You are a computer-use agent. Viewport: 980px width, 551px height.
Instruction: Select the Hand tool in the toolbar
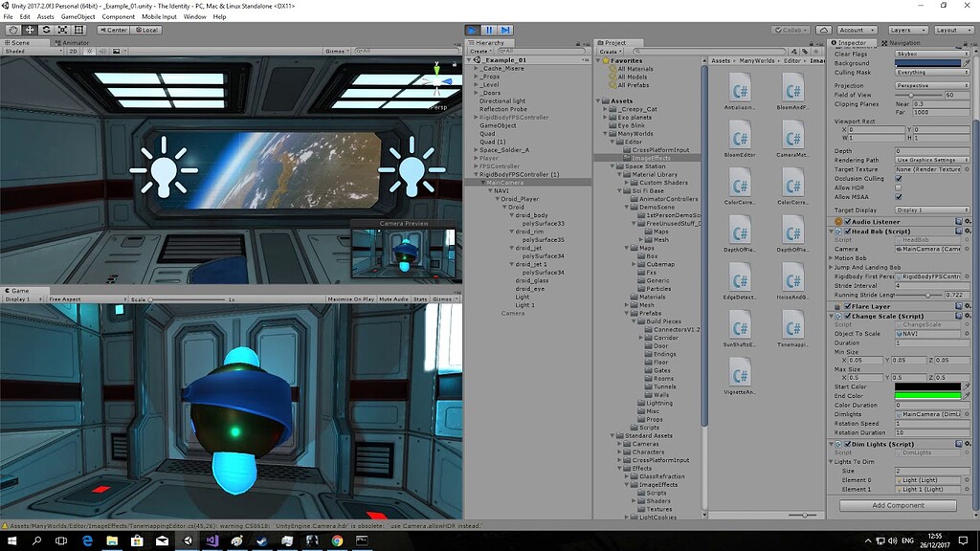click(12, 30)
